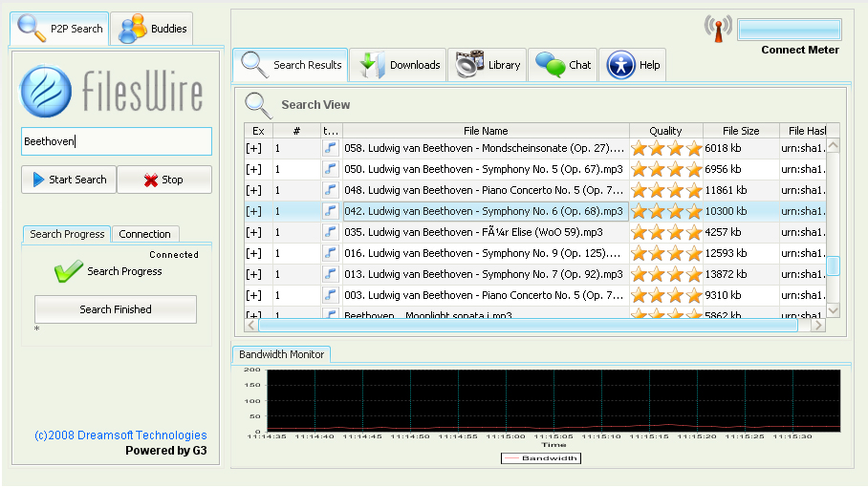Open the Library tab

pos(488,65)
